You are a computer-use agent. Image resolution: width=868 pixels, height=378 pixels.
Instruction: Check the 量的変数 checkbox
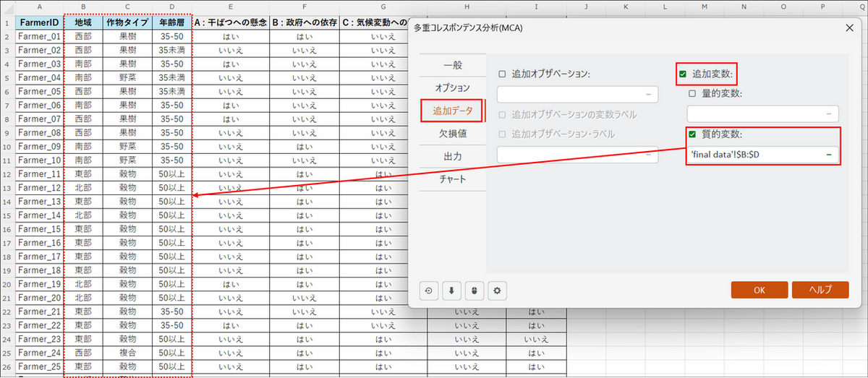tap(692, 93)
